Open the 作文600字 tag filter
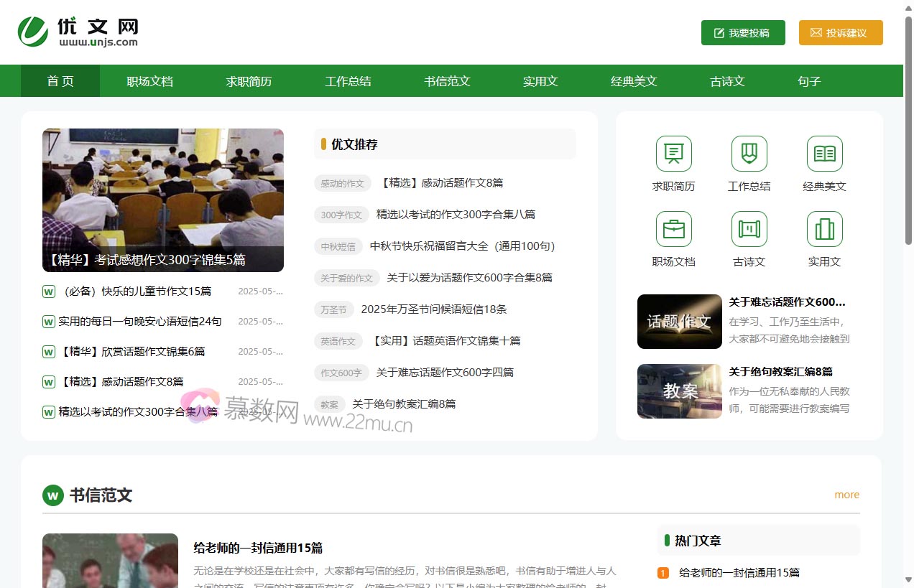The height and width of the screenshot is (588, 914). click(341, 373)
